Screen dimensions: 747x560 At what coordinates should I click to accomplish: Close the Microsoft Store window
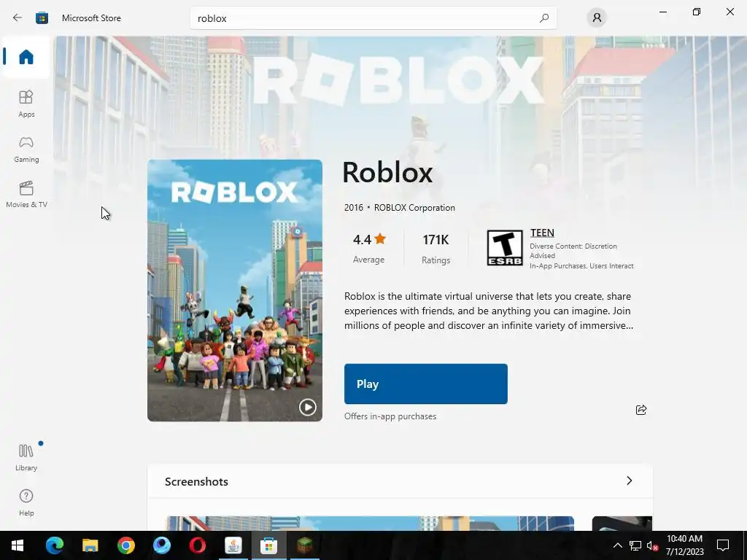click(x=729, y=12)
